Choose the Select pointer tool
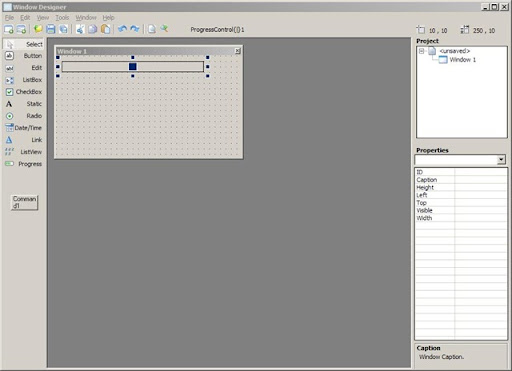 point(23,44)
